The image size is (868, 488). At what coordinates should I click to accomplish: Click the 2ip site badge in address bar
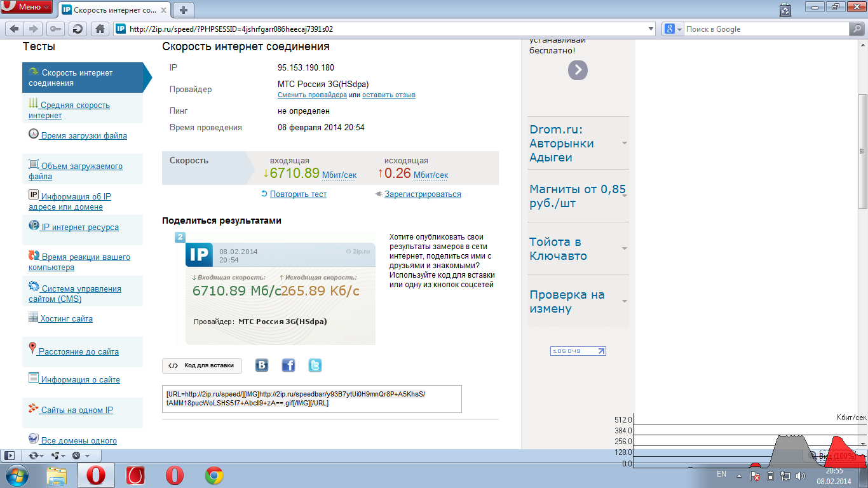[x=121, y=29]
